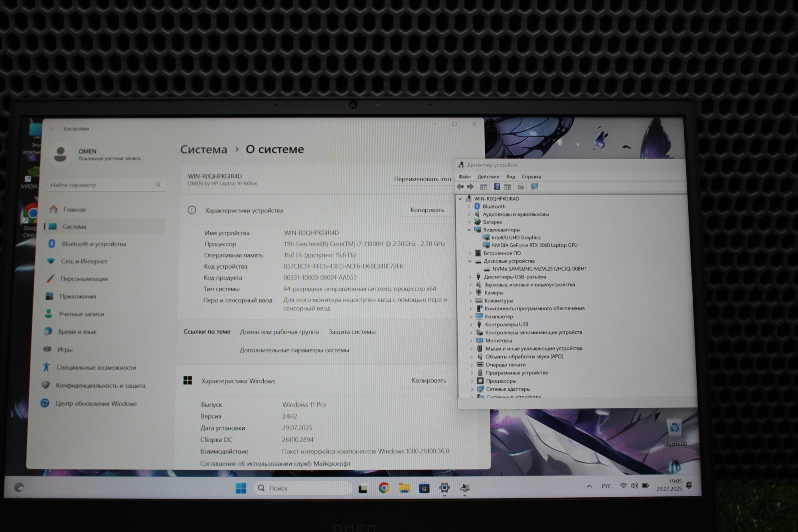
Task: Click the Help question-mark toolbar icon
Action: tap(497, 186)
